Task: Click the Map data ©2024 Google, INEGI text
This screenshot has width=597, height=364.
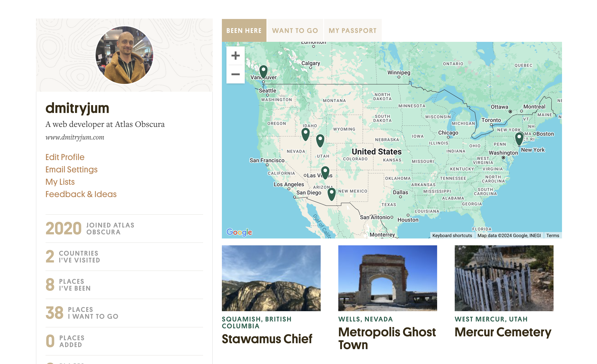Action: [x=509, y=236]
